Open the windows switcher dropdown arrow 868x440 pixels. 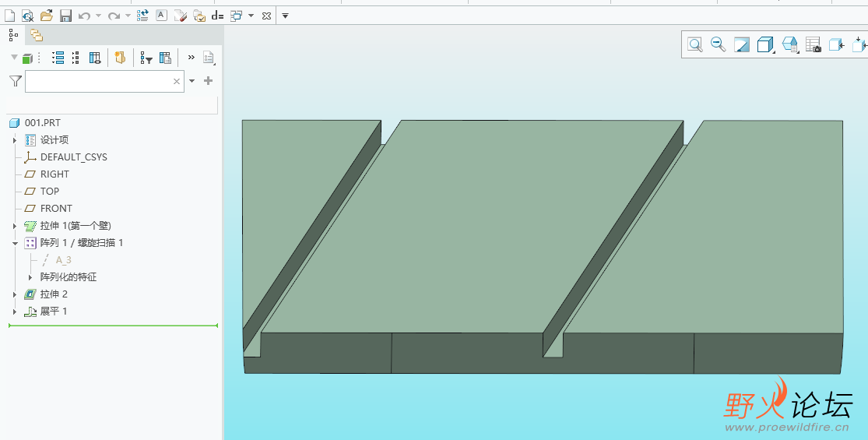click(x=251, y=16)
